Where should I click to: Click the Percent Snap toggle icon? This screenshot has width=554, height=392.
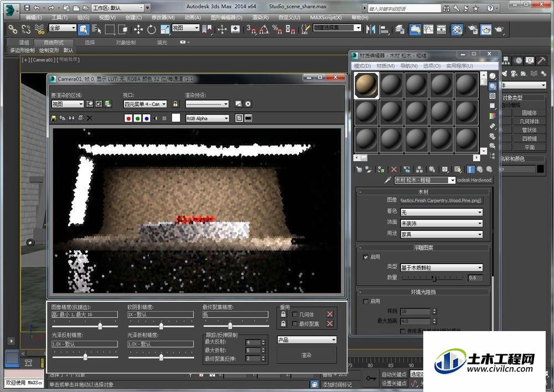(277, 29)
